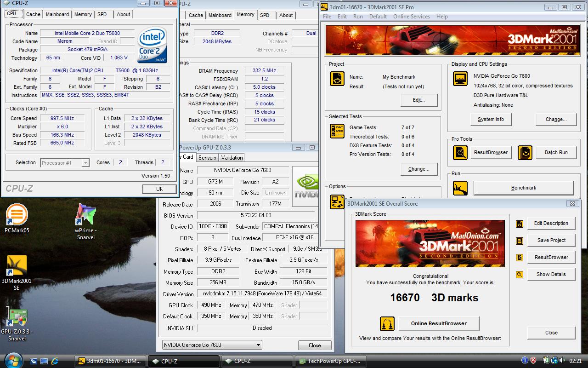Viewport: 588px width, 368px height.
Task: Open the PCMark05 desktop shortcut
Action: pos(17,218)
